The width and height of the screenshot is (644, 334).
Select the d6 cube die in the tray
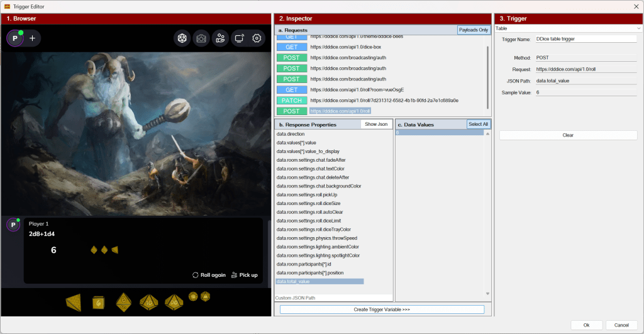(x=98, y=303)
